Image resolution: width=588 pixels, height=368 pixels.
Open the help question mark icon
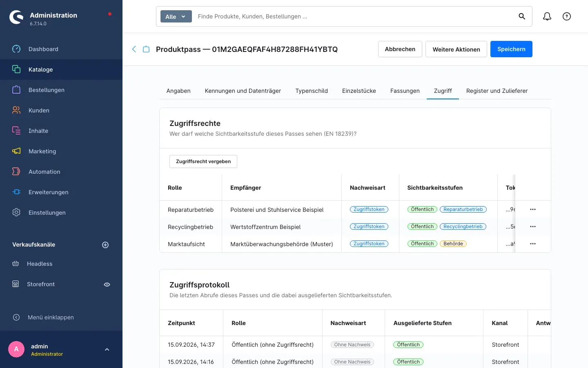pos(567,16)
